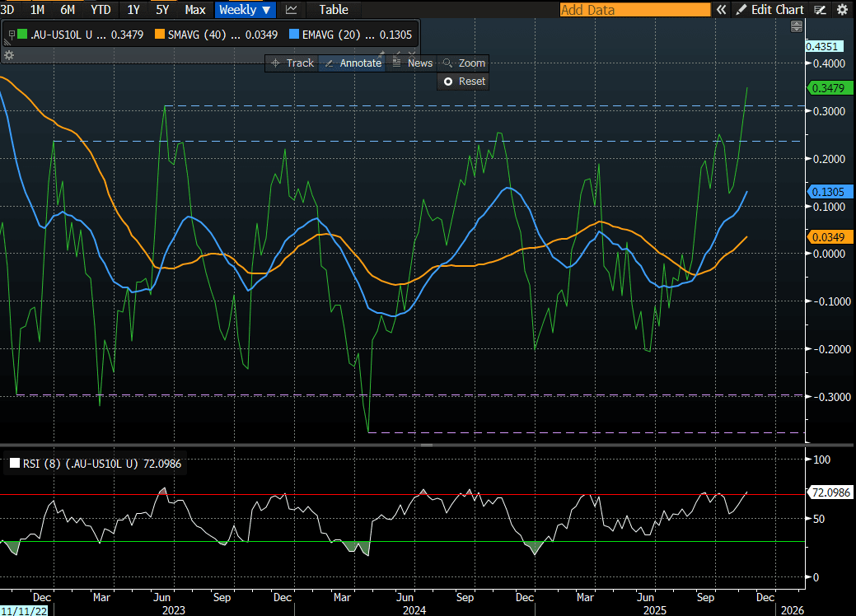856x616 pixels.
Task: Click the chart type line icon
Action: point(291,10)
